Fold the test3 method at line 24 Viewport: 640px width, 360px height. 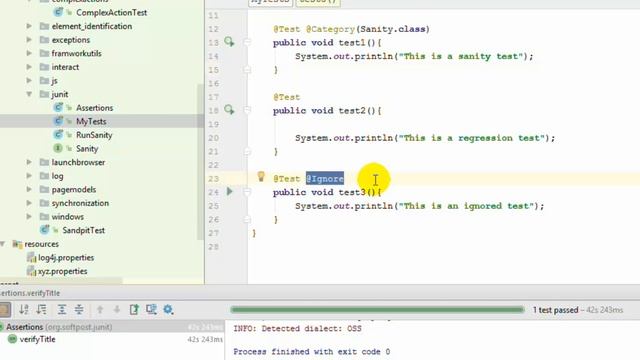point(247,191)
